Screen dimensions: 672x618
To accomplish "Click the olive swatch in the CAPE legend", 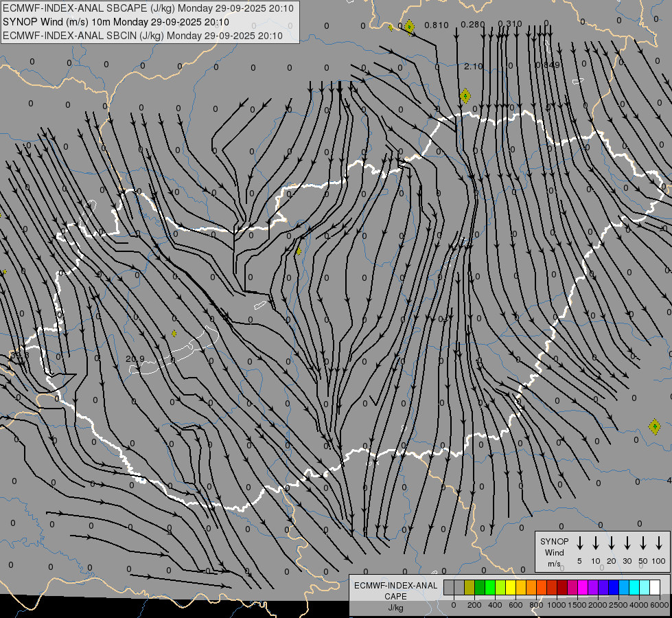I will pos(470,587).
